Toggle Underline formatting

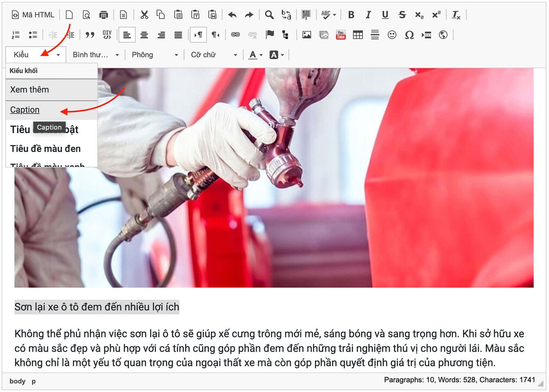coord(385,15)
